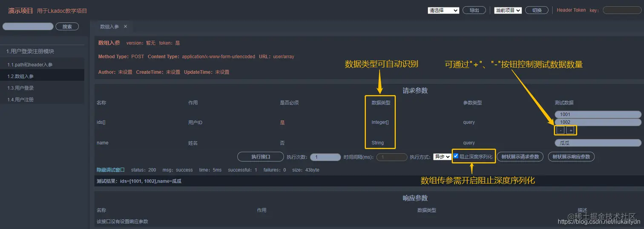Click ids[] parameter name cell
644x229 pixels.
(x=101, y=122)
